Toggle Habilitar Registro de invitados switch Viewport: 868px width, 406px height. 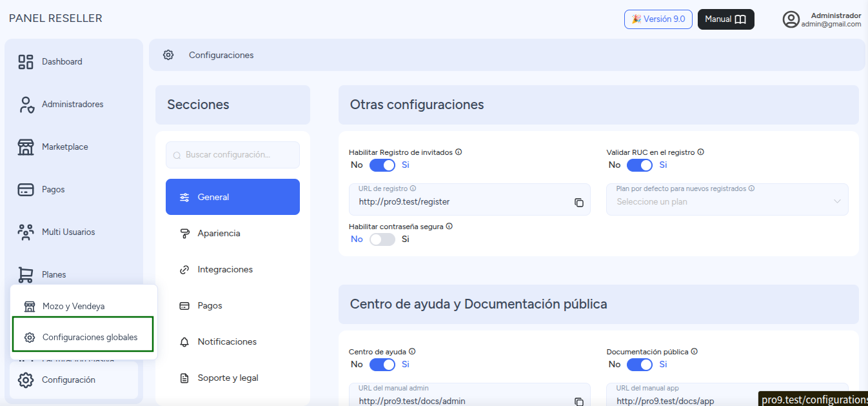click(382, 165)
